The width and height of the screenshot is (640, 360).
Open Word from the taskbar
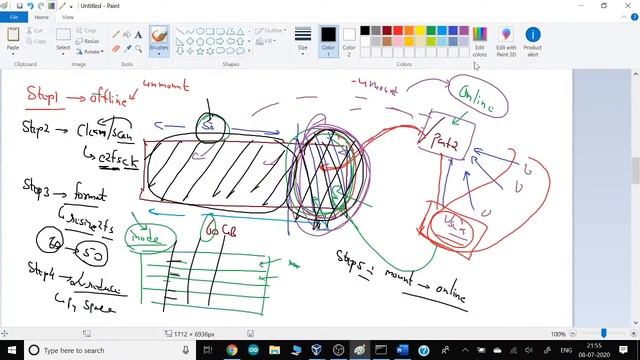402,350
